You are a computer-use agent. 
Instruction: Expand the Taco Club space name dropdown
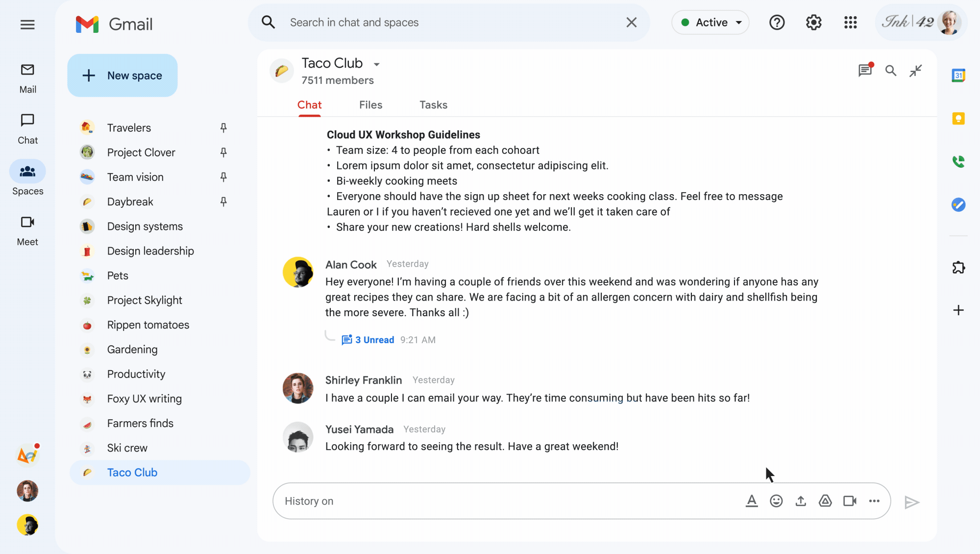coord(375,63)
